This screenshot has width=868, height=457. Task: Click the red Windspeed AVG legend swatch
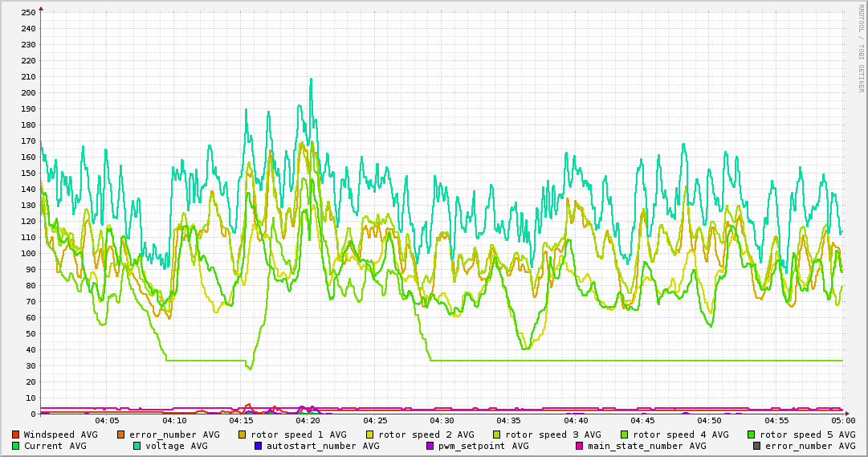point(16,435)
